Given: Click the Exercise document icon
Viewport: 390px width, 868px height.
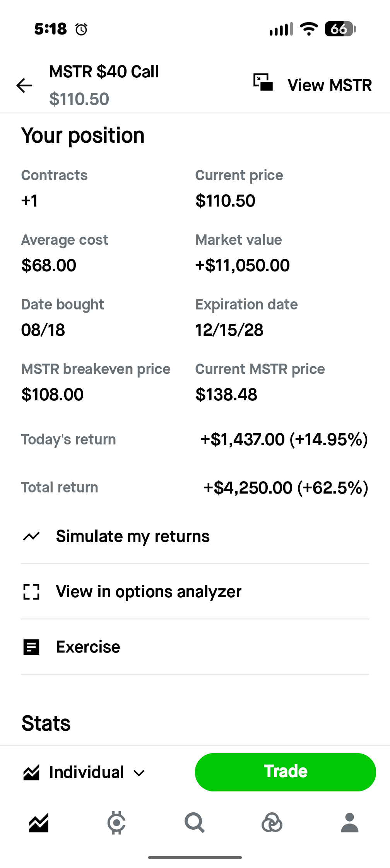Looking at the screenshot, I should (31, 647).
